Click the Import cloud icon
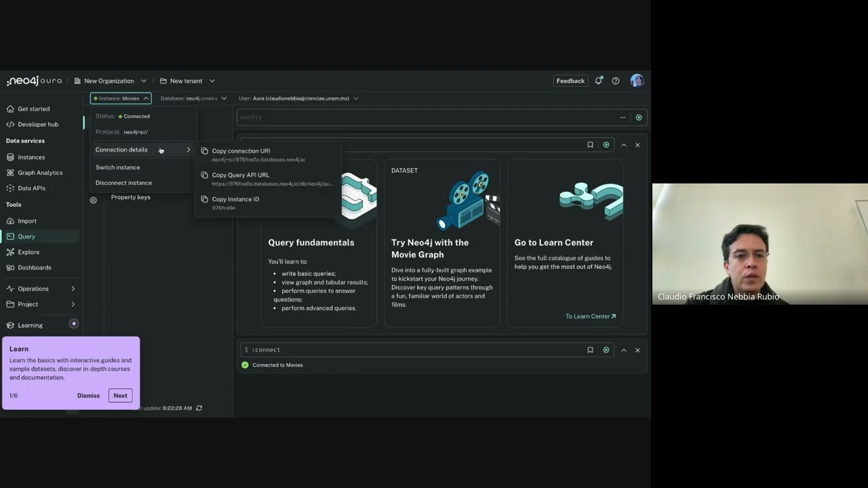The height and width of the screenshot is (488, 868). (x=10, y=221)
